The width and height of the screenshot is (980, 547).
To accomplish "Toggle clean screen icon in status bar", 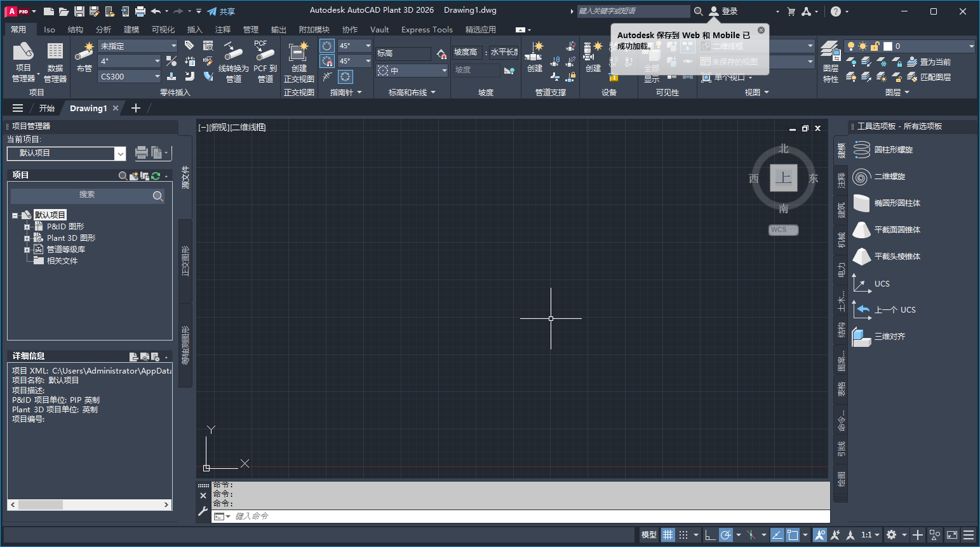I will coord(951,535).
